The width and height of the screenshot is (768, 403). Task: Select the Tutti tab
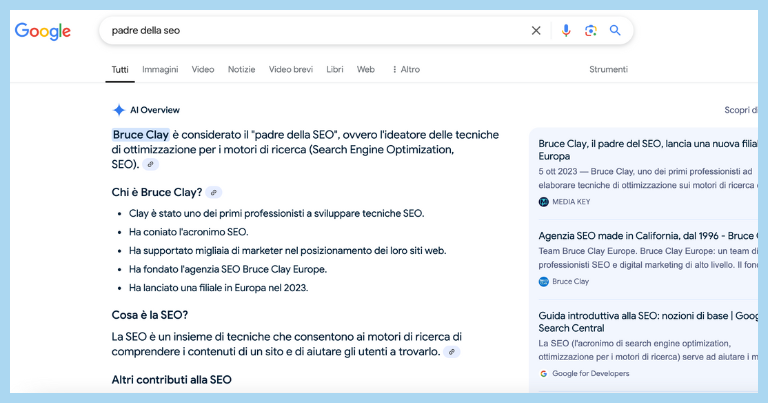(x=120, y=70)
